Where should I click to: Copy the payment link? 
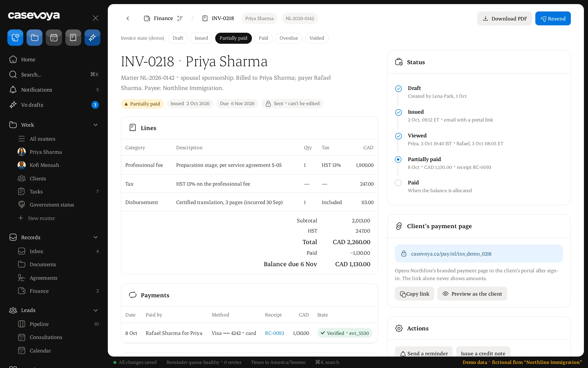[x=414, y=294]
